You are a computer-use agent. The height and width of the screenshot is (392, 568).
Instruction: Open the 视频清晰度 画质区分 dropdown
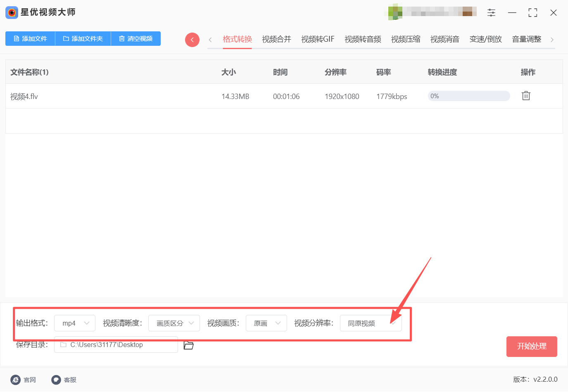174,323
